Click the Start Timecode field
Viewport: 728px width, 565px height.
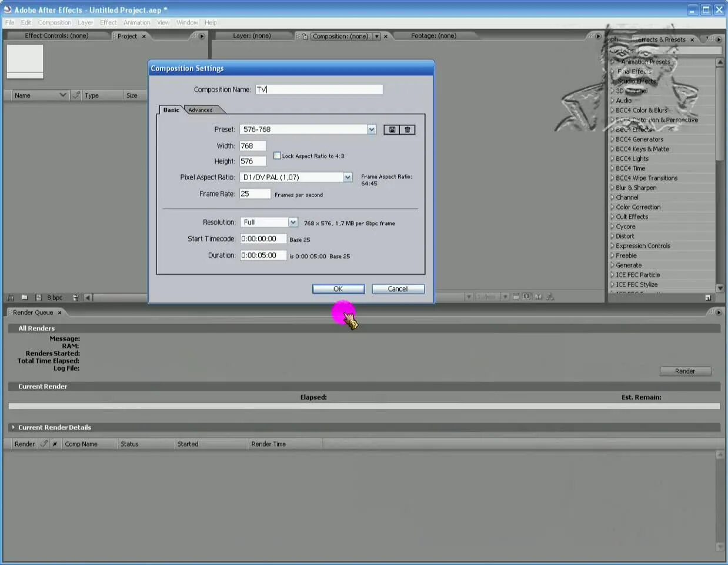click(x=263, y=239)
